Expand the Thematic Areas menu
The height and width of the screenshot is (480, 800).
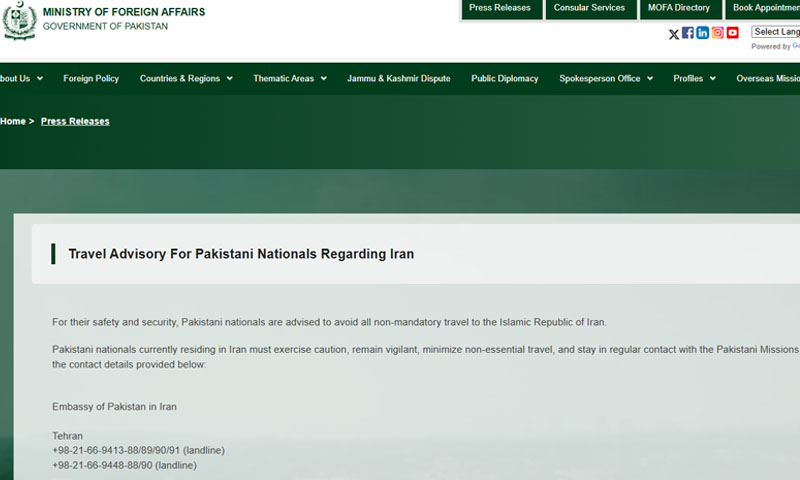[x=289, y=78]
